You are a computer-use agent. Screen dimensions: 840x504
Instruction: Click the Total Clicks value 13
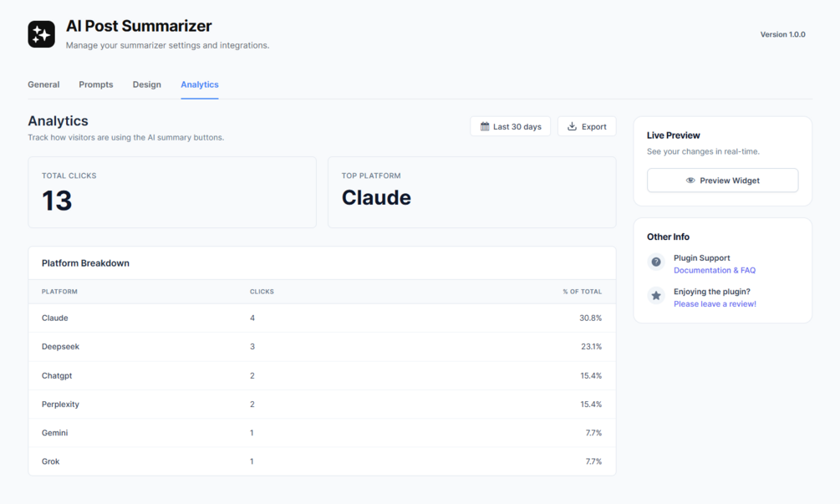57,201
